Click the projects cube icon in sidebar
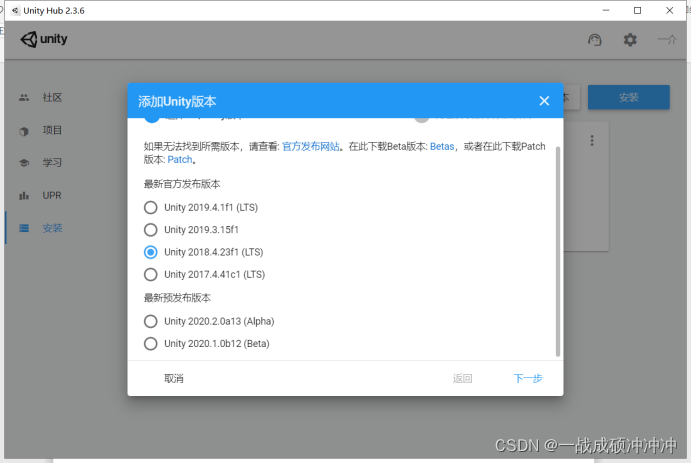 24,131
